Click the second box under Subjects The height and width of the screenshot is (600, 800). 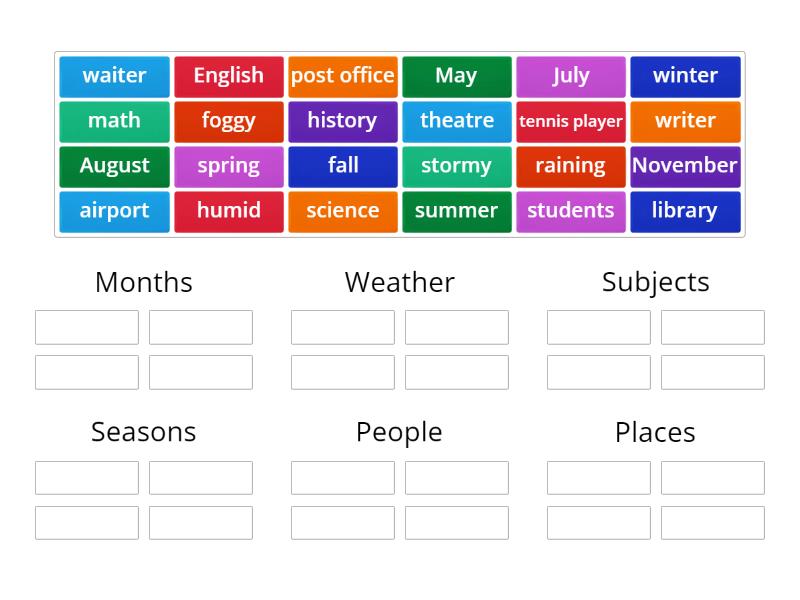[x=712, y=327]
